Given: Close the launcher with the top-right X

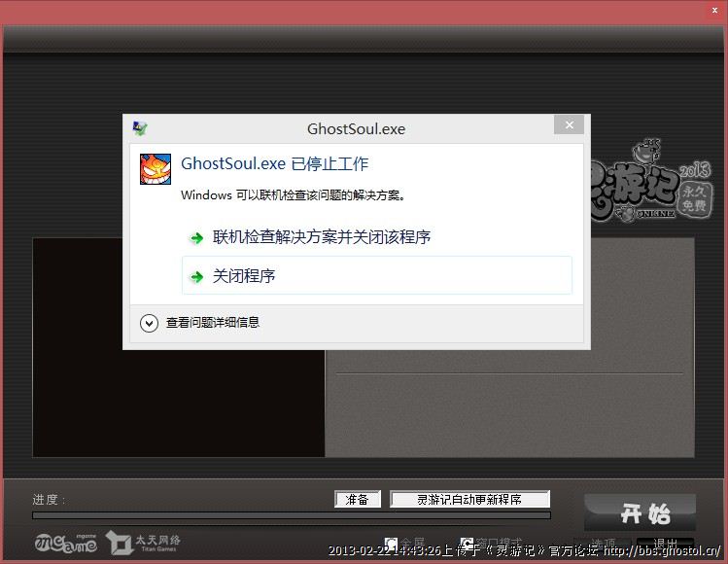Looking at the screenshot, I should click(x=715, y=10).
